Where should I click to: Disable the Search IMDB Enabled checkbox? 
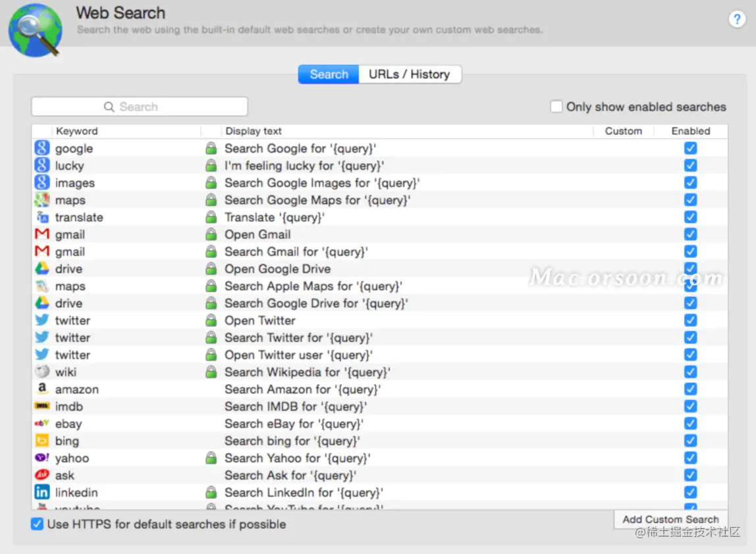pos(690,406)
